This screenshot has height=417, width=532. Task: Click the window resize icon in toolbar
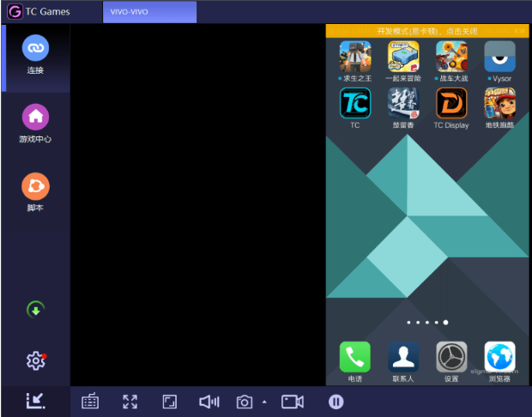170,402
